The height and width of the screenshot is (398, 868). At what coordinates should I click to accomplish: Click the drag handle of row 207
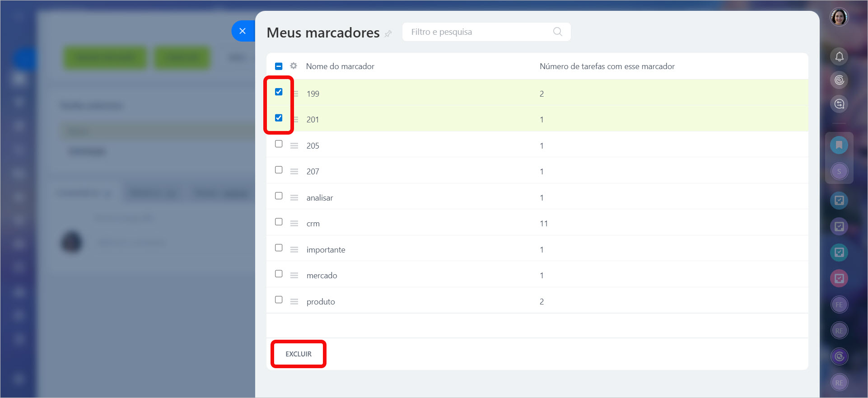(x=294, y=172)
